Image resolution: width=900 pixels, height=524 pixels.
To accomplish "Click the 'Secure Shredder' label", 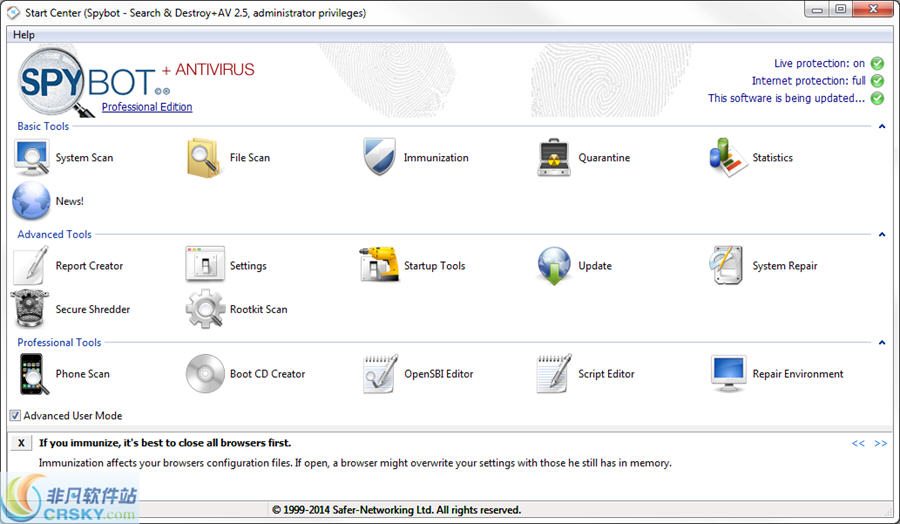I will point(93,309).
